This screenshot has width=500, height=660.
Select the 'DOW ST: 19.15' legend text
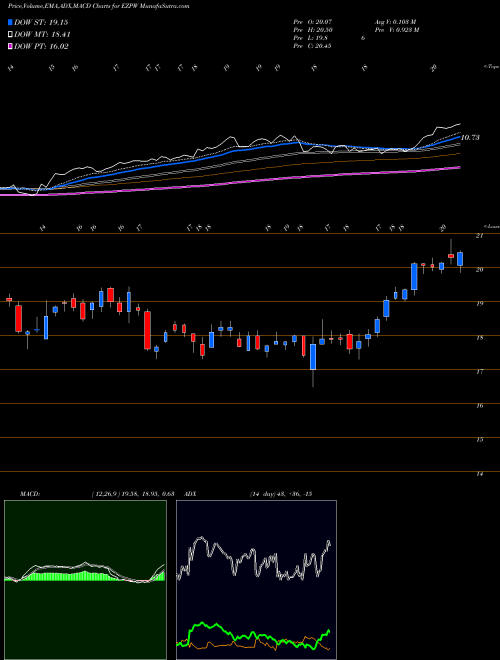point(41,22)
